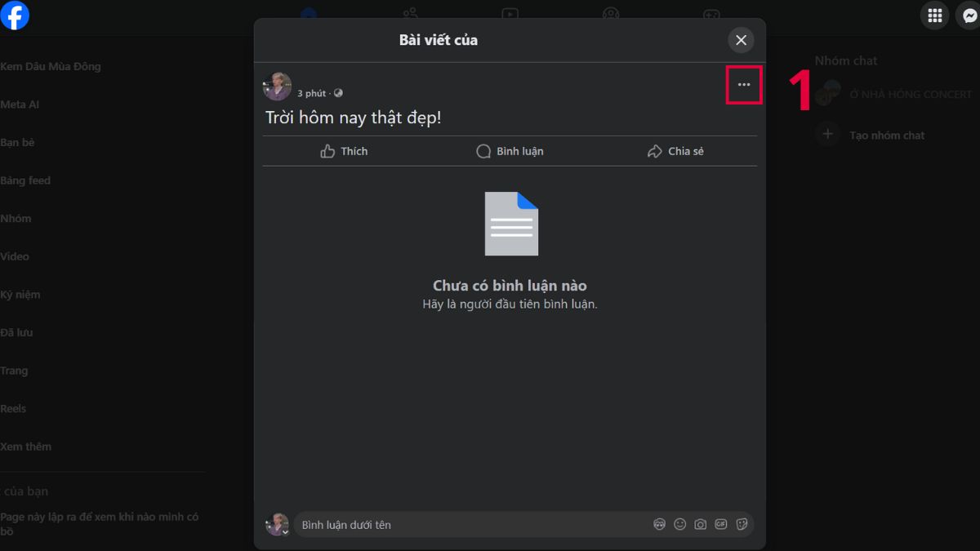Viewport: 980px width, 551px height.
Task: Attach a photo with camera icon
Action: [x=701, y=525]
